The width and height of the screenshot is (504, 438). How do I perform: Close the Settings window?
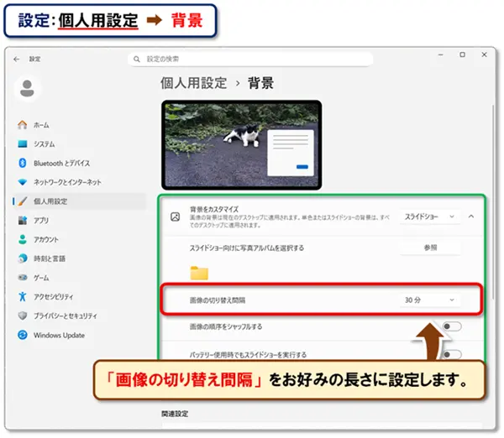[x=484, y=55]
